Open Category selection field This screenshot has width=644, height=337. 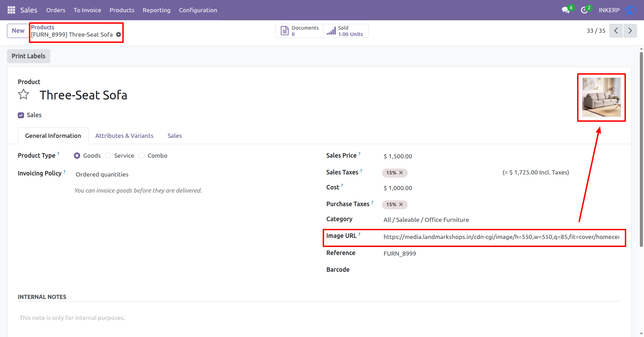[501, 220]
